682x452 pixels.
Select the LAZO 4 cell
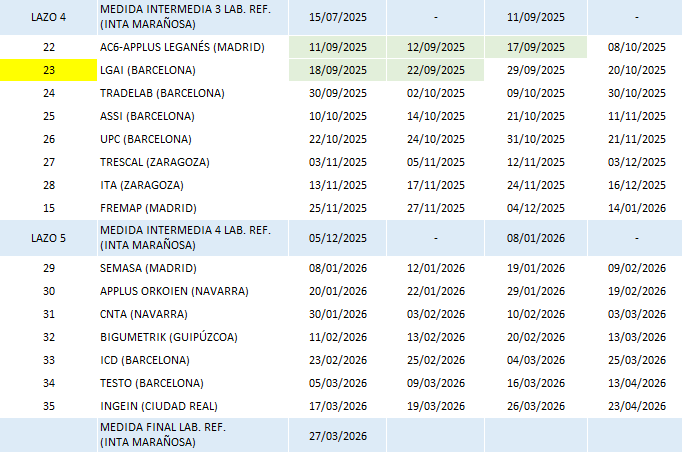[x=48, y=17]
